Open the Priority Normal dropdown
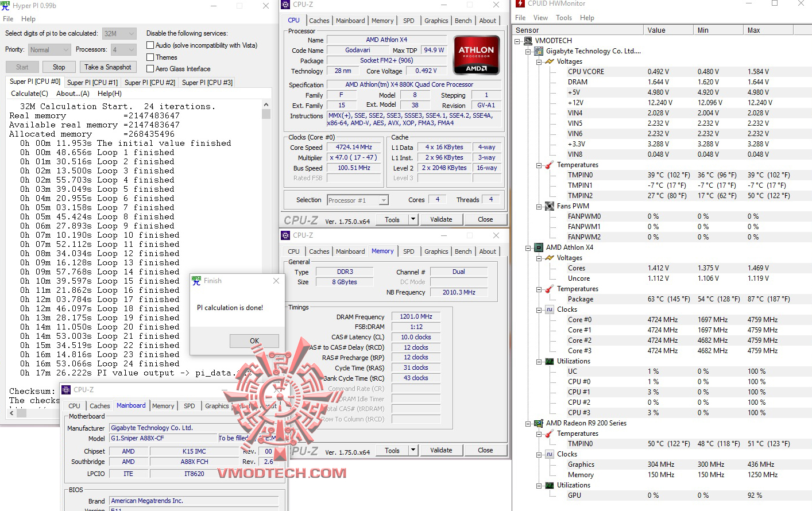 tap(49, 50)
